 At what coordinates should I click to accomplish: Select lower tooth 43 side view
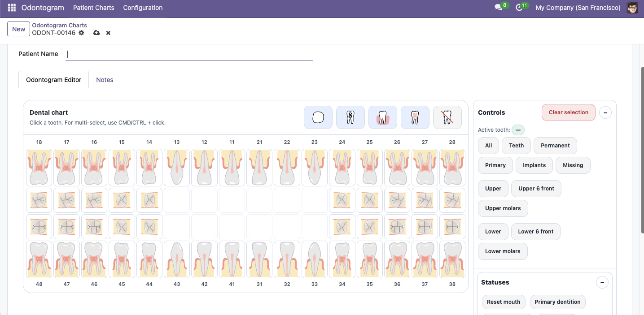[177, 259]
